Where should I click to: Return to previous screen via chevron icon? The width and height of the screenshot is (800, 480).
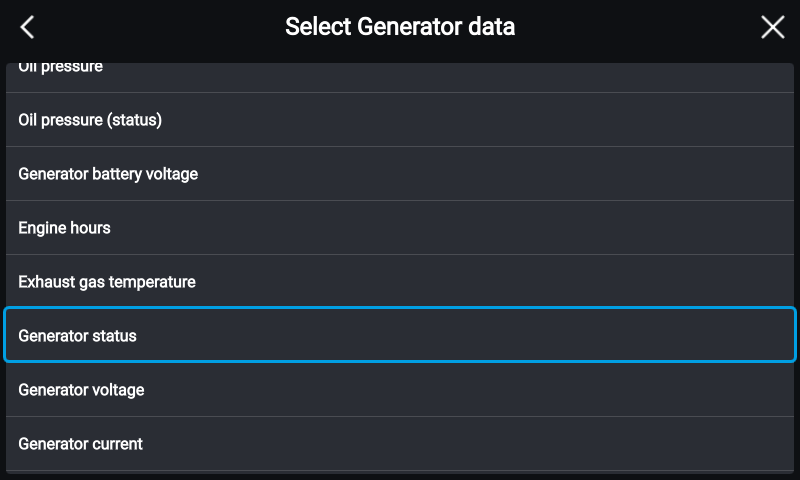27,27
